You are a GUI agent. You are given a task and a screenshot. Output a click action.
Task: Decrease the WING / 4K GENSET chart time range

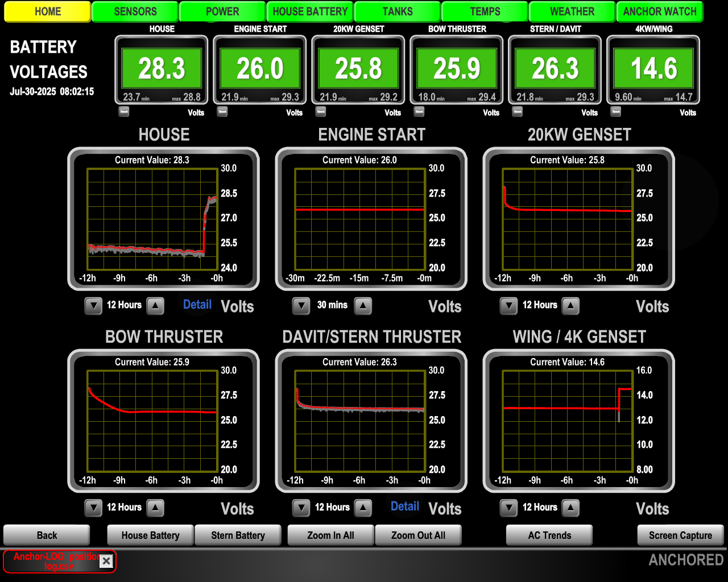tap(508, 508)
